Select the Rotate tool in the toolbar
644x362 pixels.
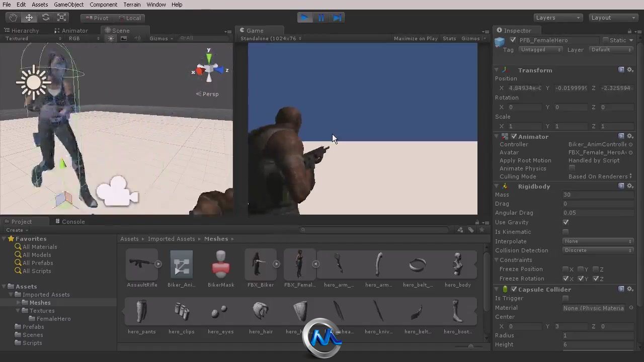tap(46, 18)
